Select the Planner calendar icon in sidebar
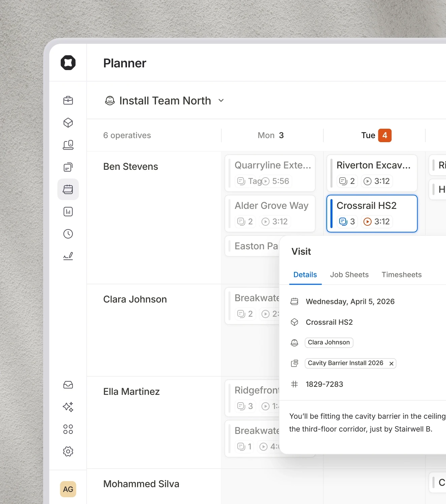This screenshot has width=446, height=504. click(x=68, y=189)
